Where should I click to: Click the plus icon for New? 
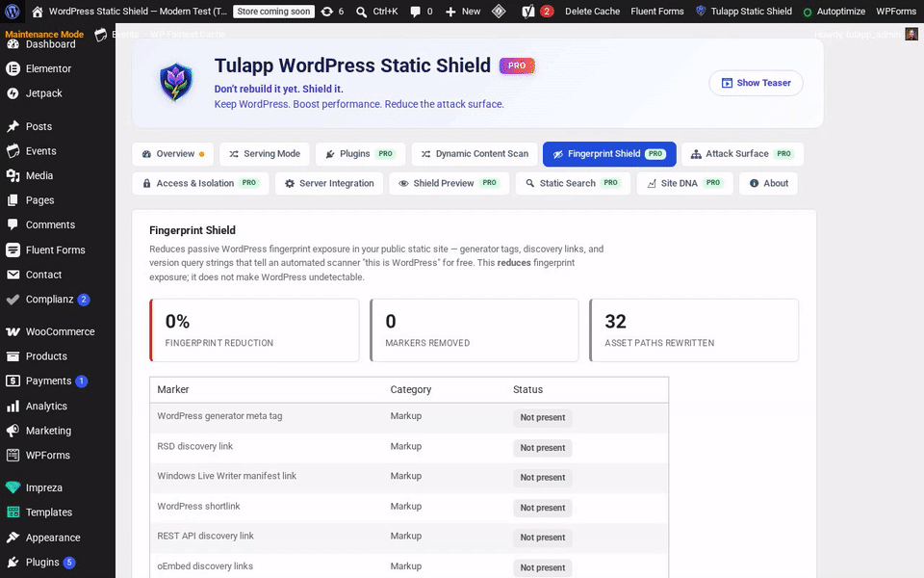[450, 12]
